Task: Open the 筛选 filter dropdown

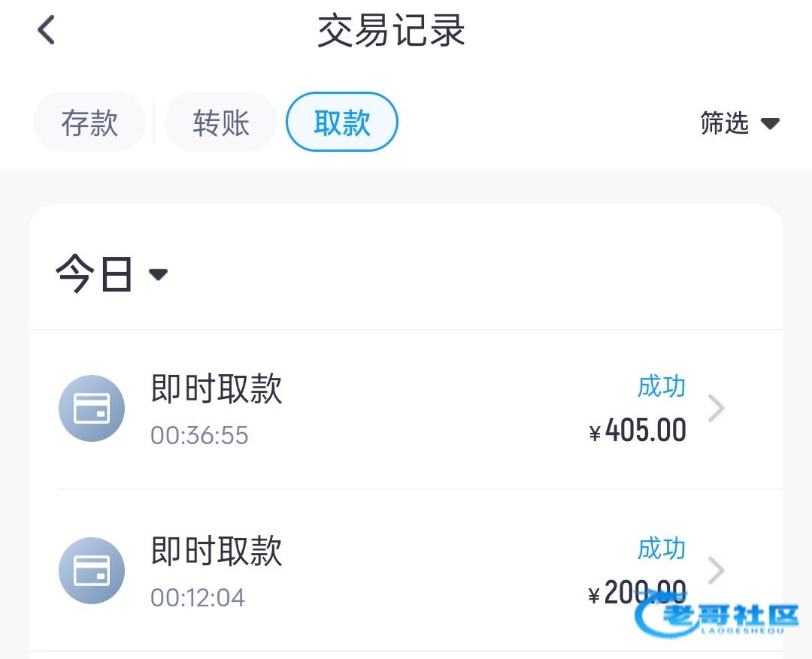Action: pyautogui.click(x=725, y=123)
